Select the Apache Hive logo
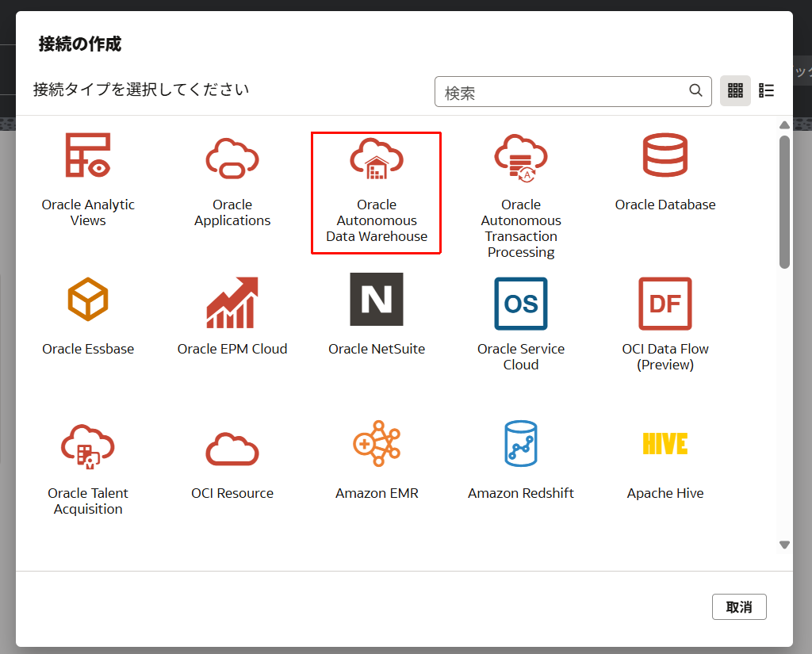This screenshot has height=654, width=812. (665, 444)
